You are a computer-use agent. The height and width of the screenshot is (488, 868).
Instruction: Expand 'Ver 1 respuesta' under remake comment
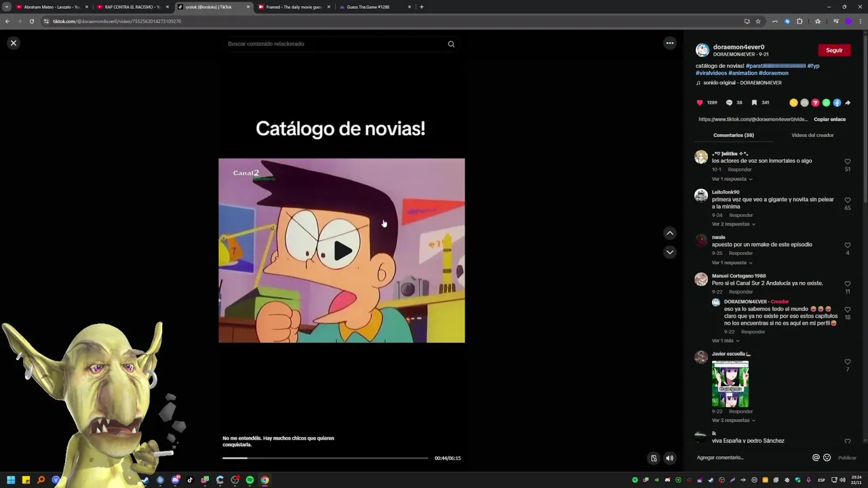(x=732, y=263)
